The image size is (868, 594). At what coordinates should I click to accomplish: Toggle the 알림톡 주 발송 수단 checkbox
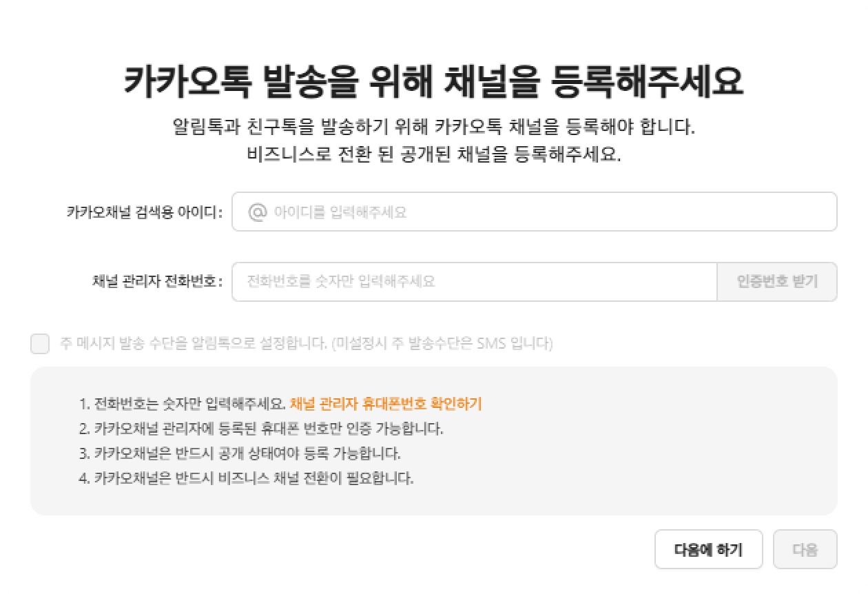tap(40, 343)
